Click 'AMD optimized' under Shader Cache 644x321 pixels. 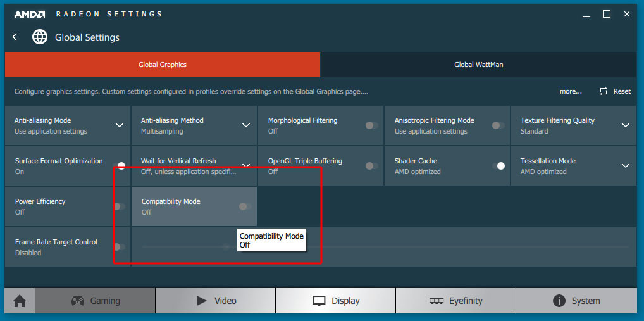point(418,172)
